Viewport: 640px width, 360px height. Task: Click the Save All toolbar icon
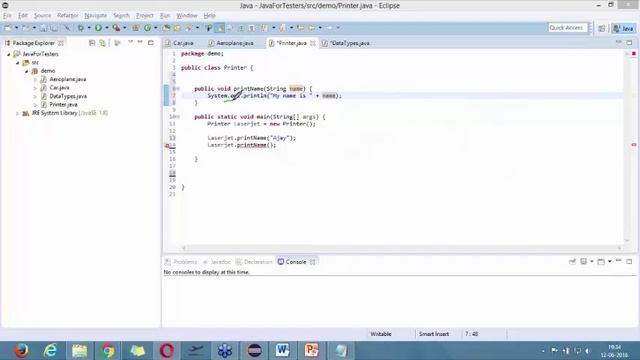pyautogui.click(x=53, y=28)
